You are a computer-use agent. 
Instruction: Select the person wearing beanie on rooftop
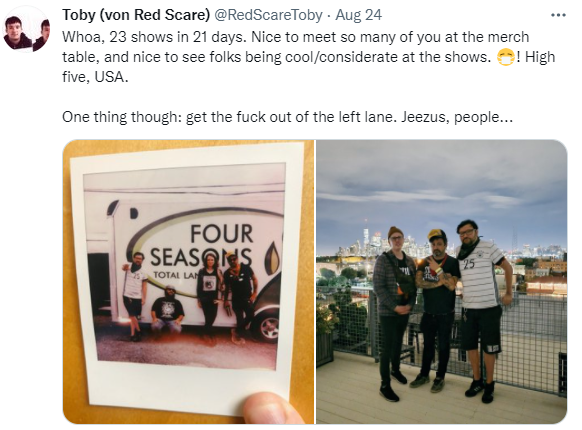tap(395, 312)
